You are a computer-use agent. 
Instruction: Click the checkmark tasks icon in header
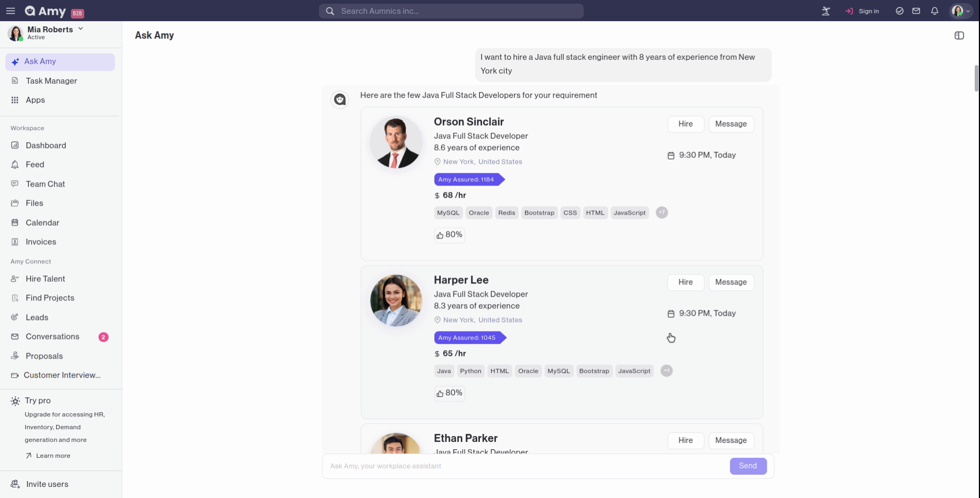899,11
